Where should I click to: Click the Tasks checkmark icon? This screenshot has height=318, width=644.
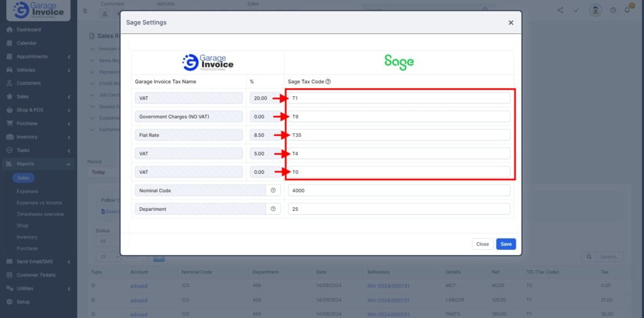coord(9,150)
